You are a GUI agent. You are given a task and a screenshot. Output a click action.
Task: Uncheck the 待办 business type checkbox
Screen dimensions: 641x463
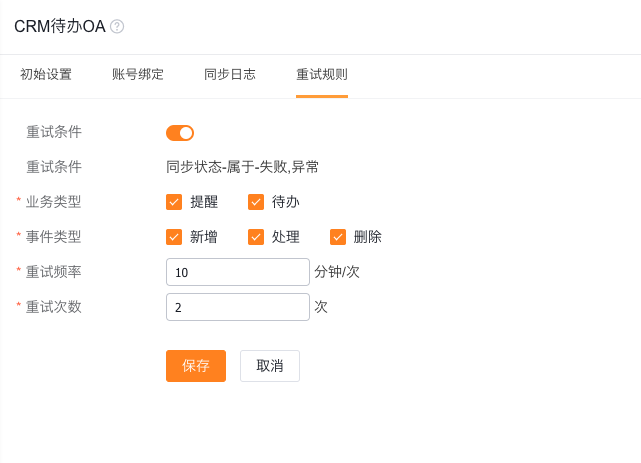click(x=256, y=202)
